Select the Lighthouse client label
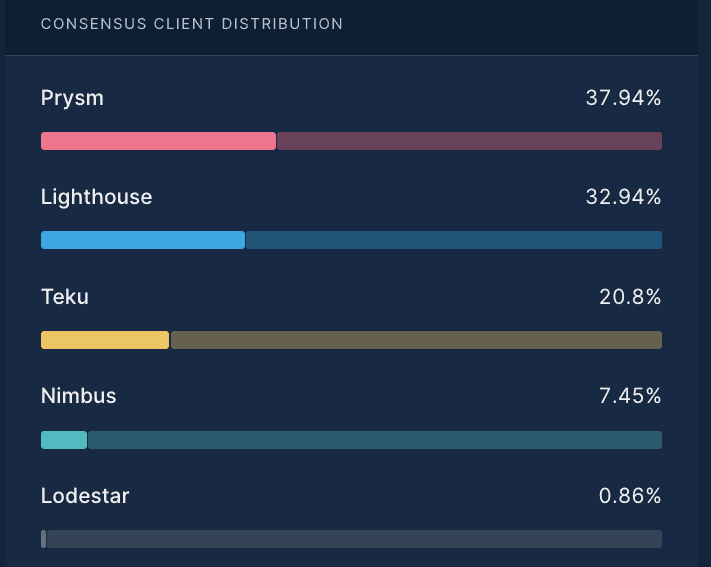Screen dimensions: 711x567 pos(96,197)
